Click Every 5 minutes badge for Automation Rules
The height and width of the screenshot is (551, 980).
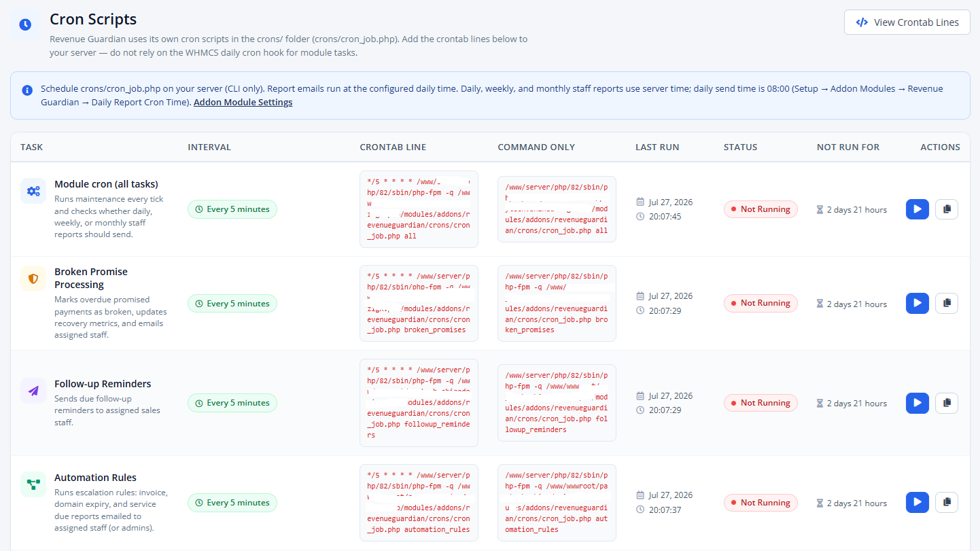232,503
